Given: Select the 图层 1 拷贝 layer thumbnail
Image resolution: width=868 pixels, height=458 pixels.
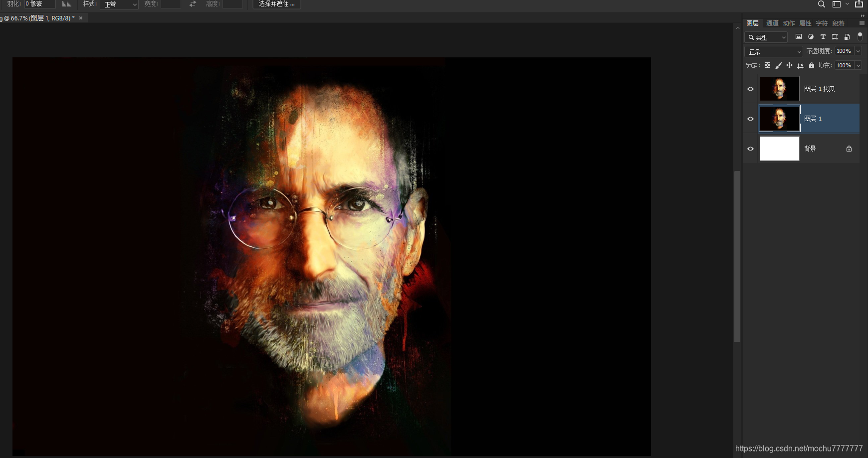Looking at the screenshot, I should coord(779,89).
